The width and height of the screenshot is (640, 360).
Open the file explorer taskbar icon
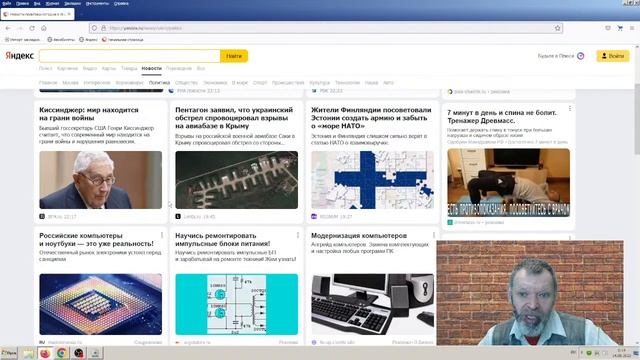coord(28,353)
